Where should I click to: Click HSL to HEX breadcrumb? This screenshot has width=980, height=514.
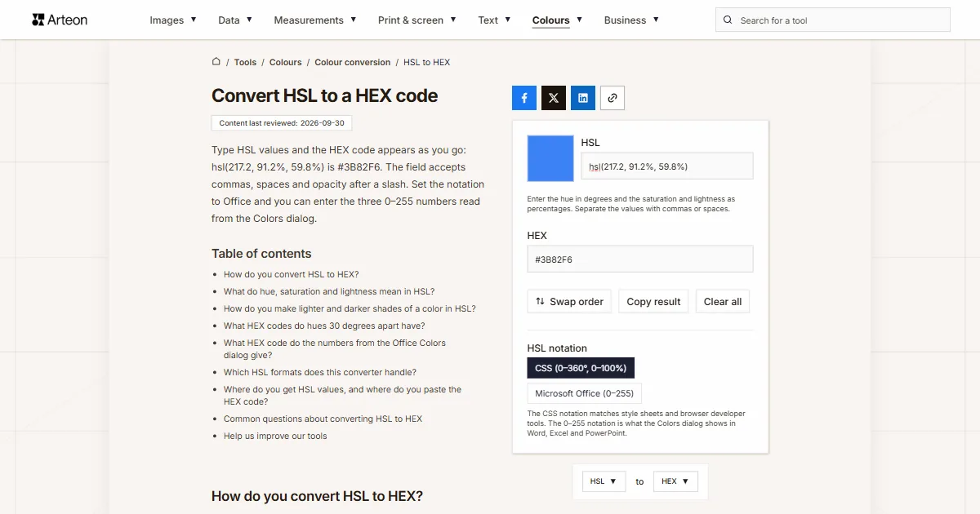coord(426,62)
